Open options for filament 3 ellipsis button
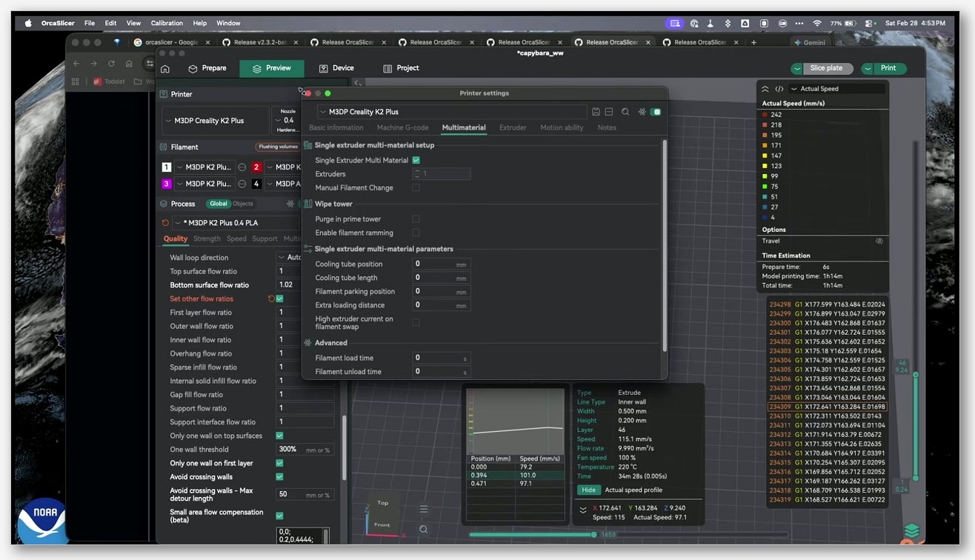 [242, 184]
